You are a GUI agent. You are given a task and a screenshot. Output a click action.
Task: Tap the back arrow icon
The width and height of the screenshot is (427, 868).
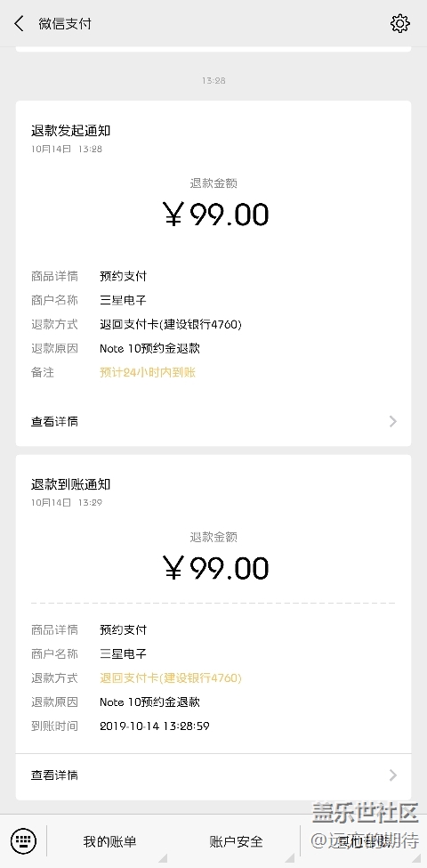(20, 23)
